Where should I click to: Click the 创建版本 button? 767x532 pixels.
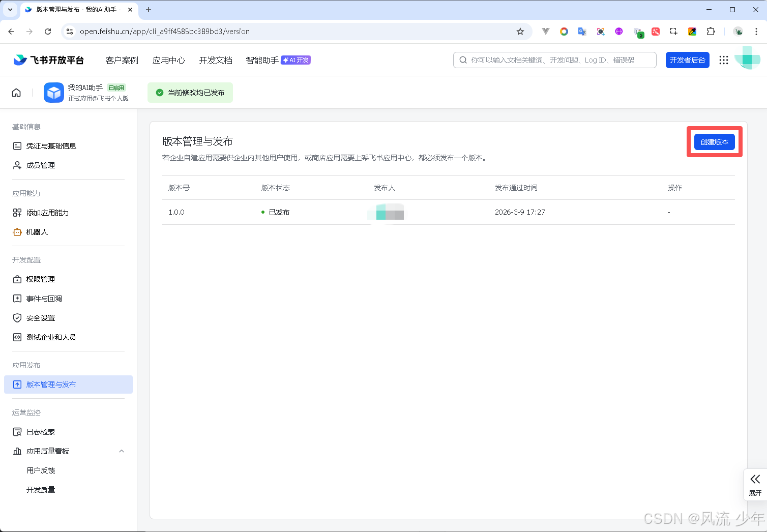[x=714, y=142]
